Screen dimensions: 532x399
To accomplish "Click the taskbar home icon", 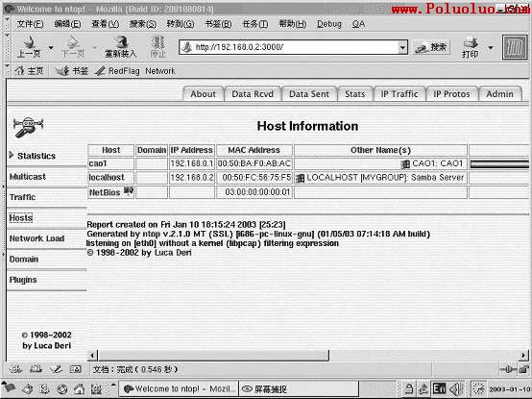I will click(80, 388).
